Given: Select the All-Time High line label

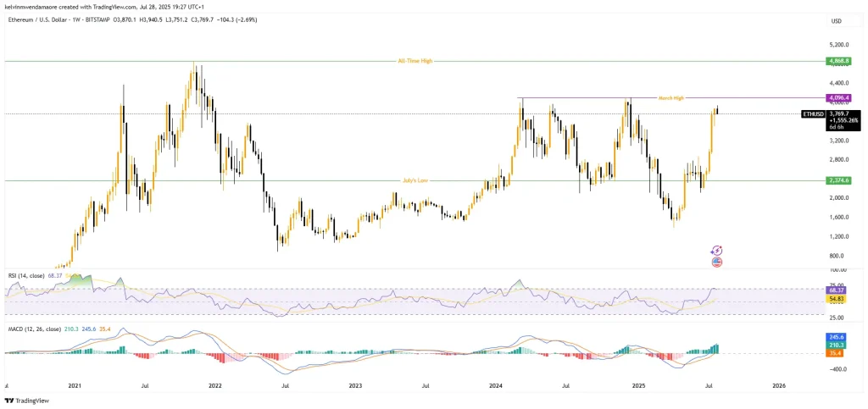Looking at the screenshot, I should point(415,61).
